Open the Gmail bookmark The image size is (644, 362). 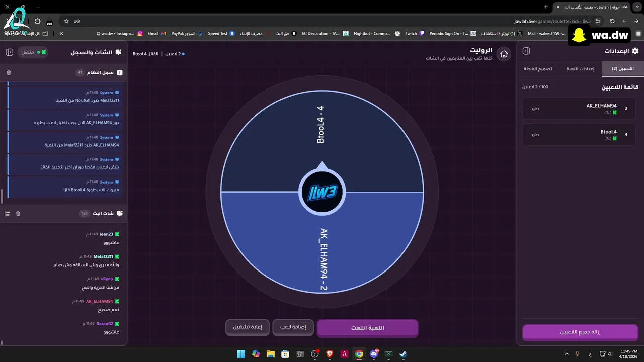156,33
